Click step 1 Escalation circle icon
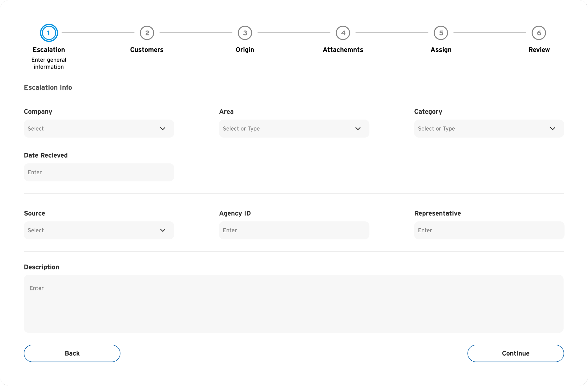 coord(49,33)
